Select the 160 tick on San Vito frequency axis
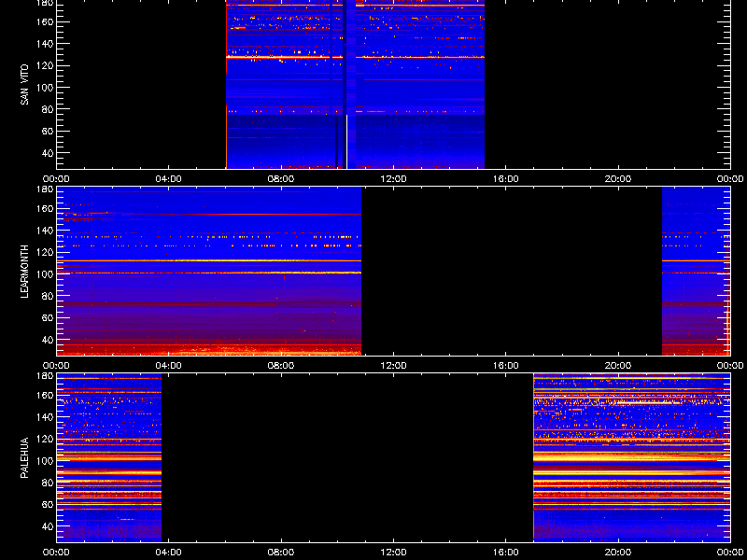Viewport: 747px width, 560px height. point(45,21)
